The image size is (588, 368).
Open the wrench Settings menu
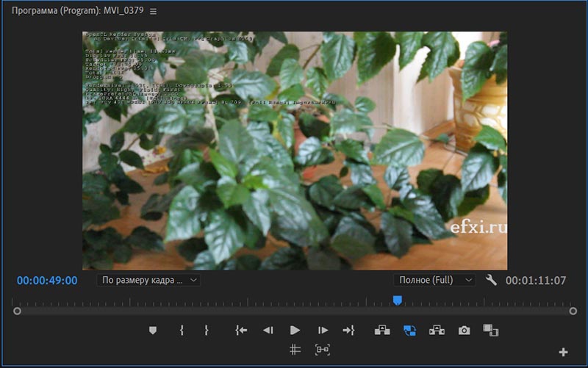(x=491, y=280)
